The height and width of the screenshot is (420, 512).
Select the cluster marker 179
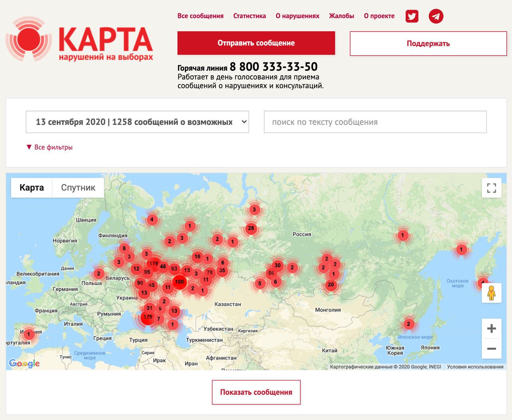coord(148,317)
